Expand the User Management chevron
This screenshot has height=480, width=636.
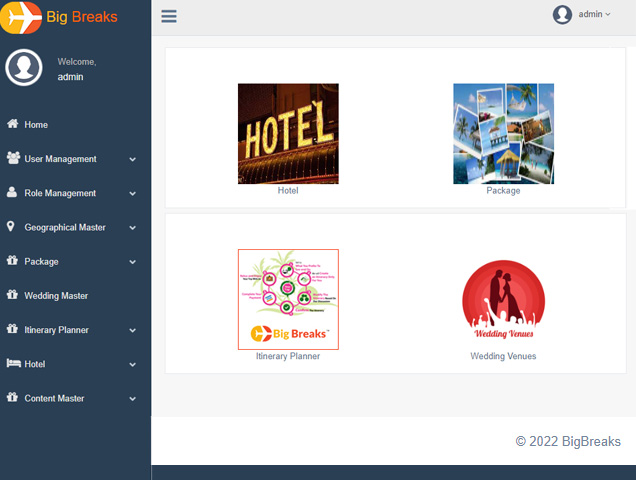tap(132, 159)
